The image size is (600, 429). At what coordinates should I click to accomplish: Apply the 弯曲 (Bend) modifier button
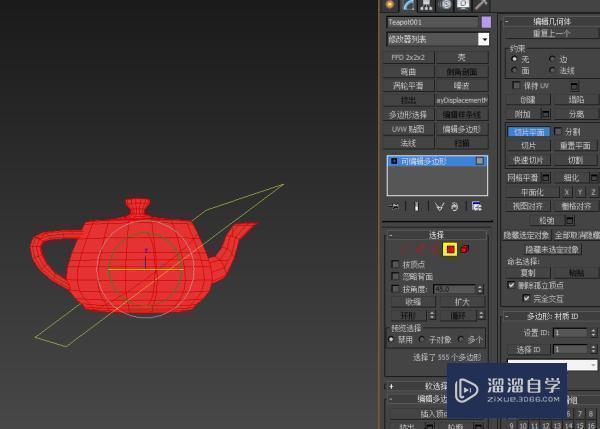click(x=408, y=72)
